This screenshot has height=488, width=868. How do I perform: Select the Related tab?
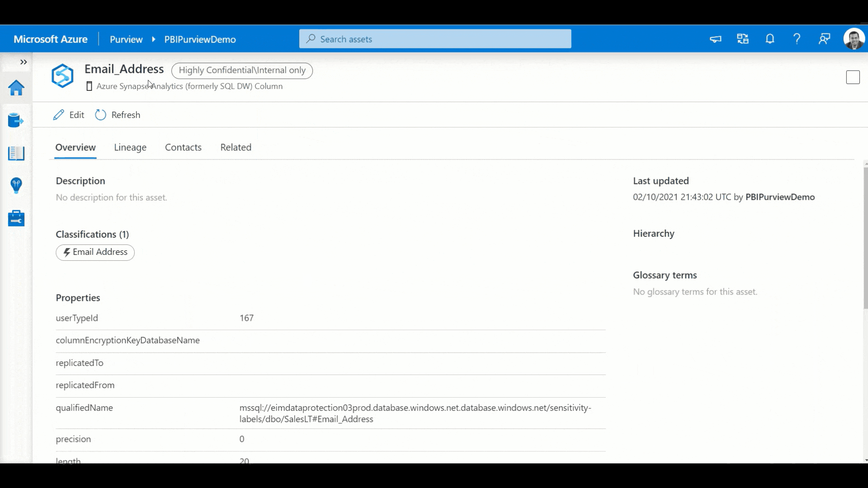click(x=236, y=147)
